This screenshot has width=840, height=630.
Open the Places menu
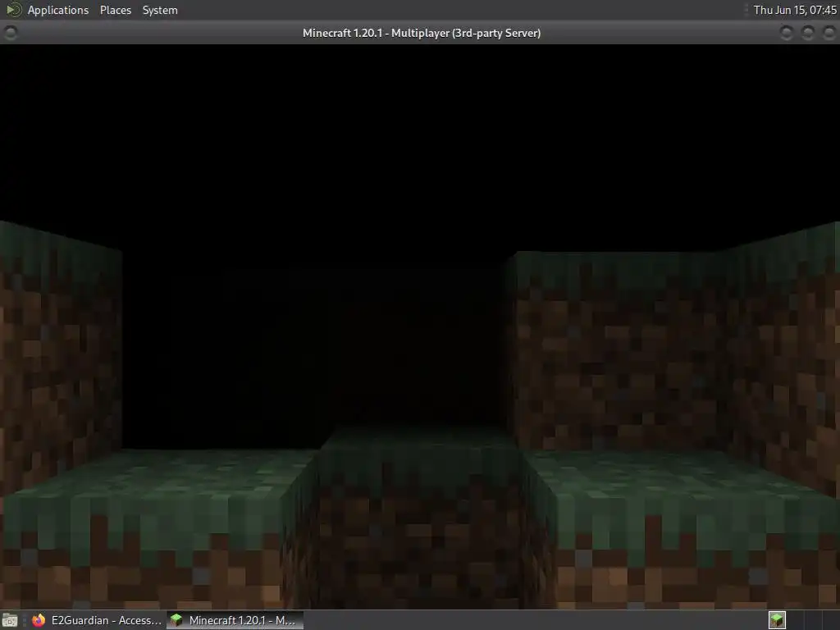[x=116, y=10]
